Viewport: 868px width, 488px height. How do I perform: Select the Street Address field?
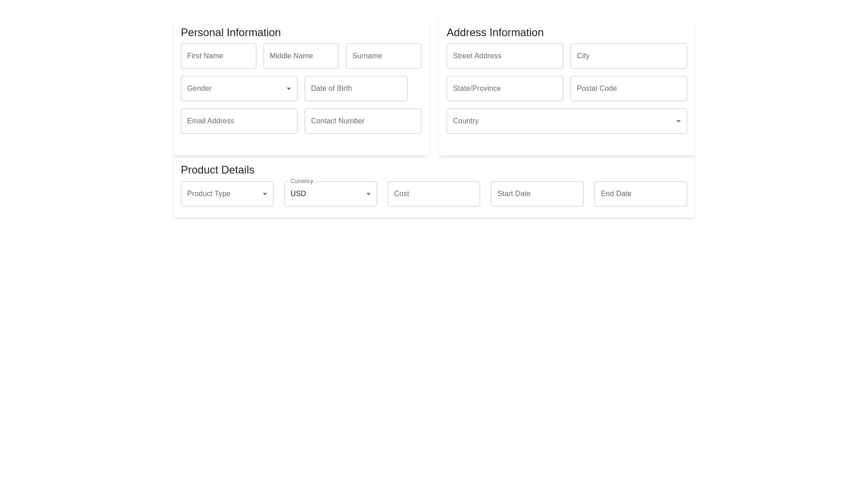coord(505,56)
